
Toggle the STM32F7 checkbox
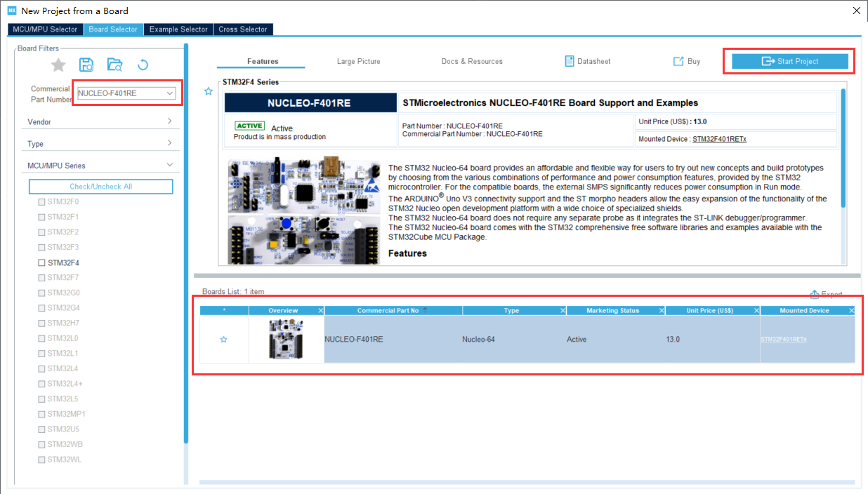tap(41, 277)
